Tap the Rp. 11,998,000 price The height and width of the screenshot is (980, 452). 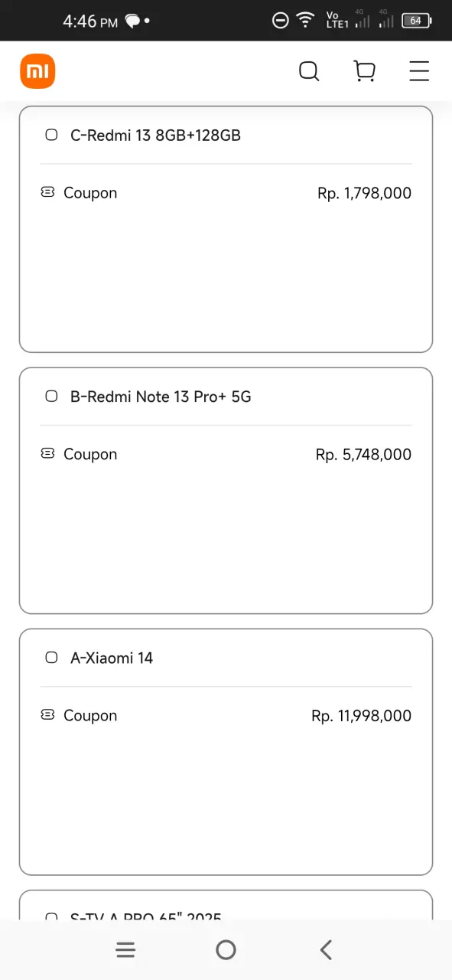[361, 716]
